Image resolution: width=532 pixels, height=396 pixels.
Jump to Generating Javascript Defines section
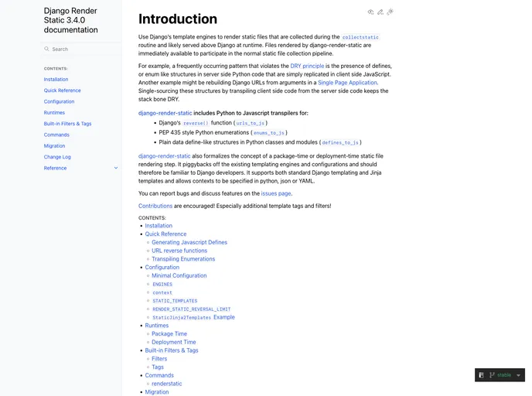[189, 242]
